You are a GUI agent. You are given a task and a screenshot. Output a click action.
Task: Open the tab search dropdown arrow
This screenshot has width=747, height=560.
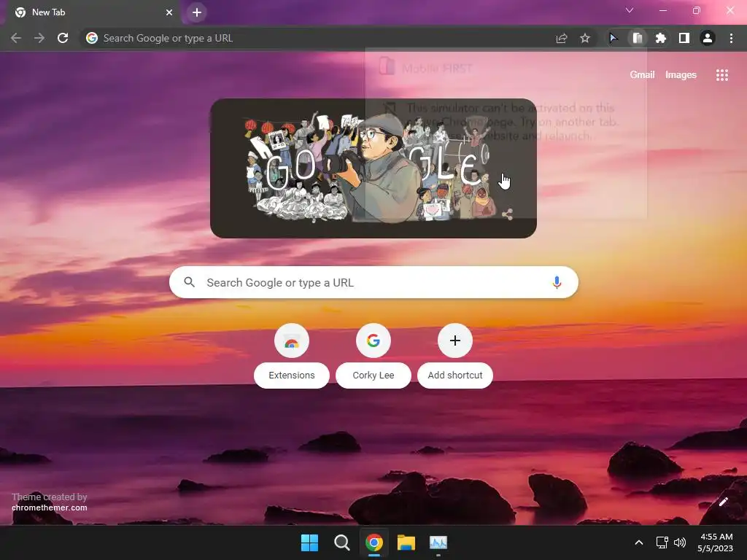(x=630, y=10)
